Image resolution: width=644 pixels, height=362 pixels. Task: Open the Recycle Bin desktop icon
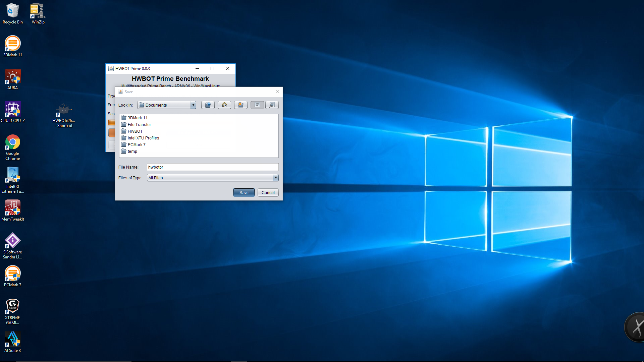[x=13, y=14]
